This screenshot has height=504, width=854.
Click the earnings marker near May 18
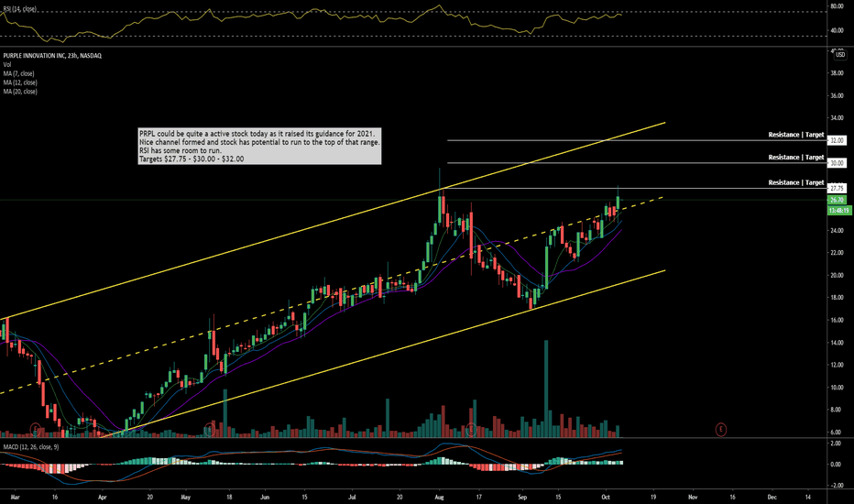tap(209, 430)
